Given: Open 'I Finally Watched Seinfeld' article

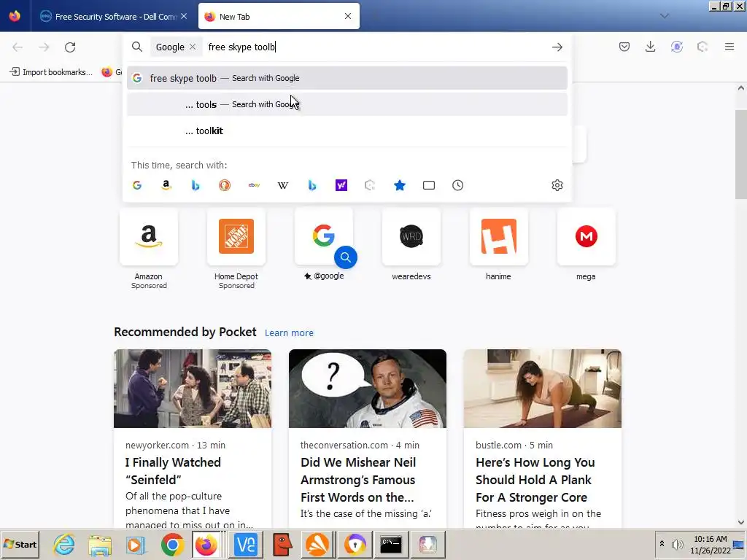Looking at the screenshot, I should 173,471.
